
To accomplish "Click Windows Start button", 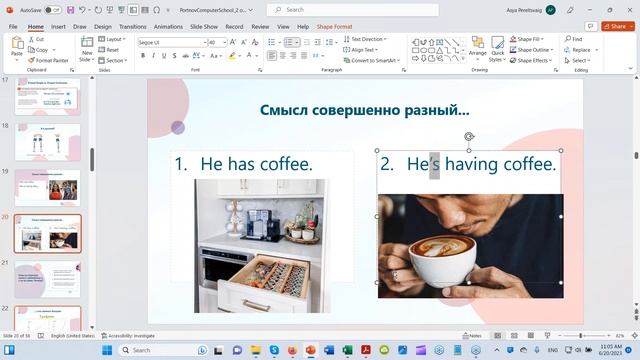I will coord(107,350).
